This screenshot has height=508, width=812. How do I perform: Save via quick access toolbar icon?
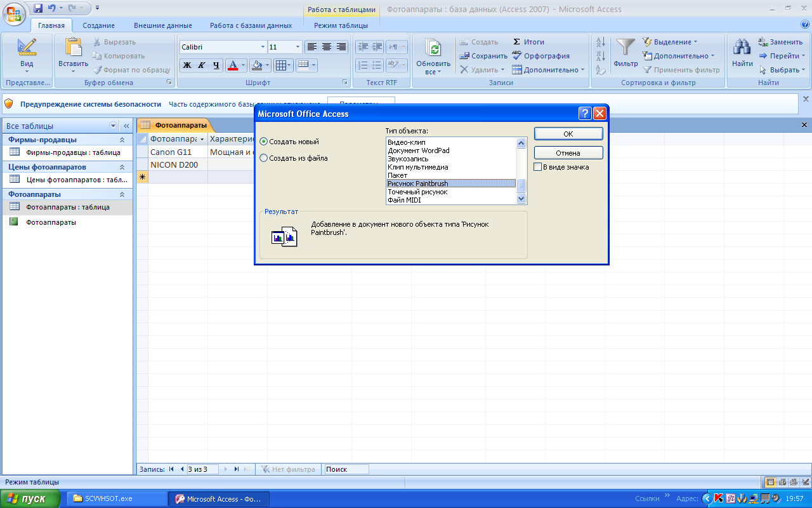click(38, 8)
